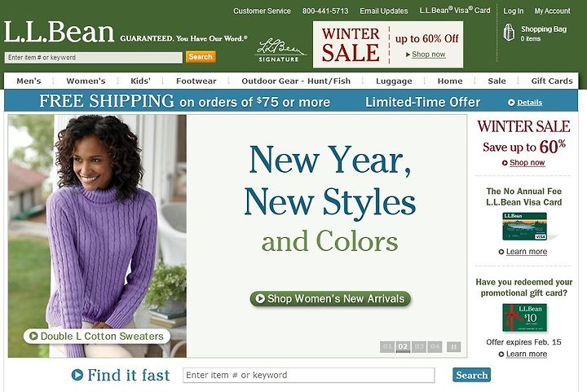Open Double L Cotton Sweaters link
The width and height of the screenshot is (587, 392).
click(97, 336)
